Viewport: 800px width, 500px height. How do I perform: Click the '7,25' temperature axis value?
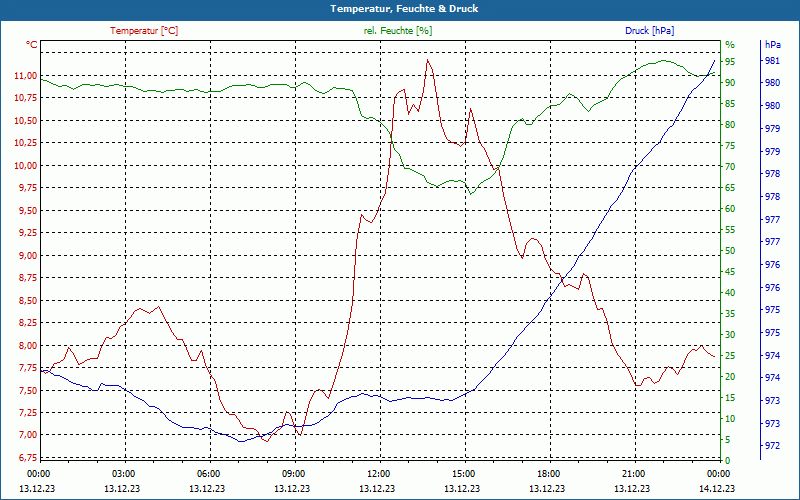[x=28, y=413]
